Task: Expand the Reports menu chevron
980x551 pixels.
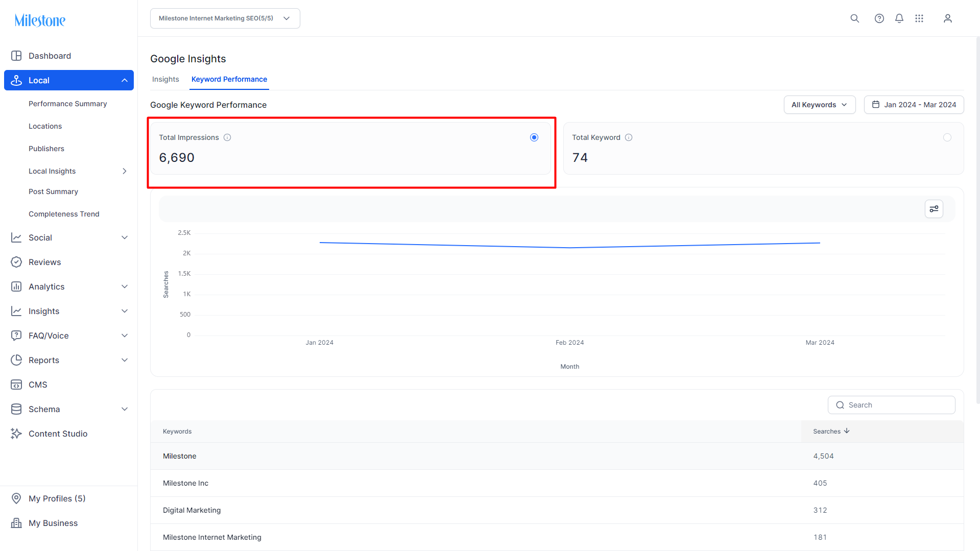Action: [x=124, y=360]
